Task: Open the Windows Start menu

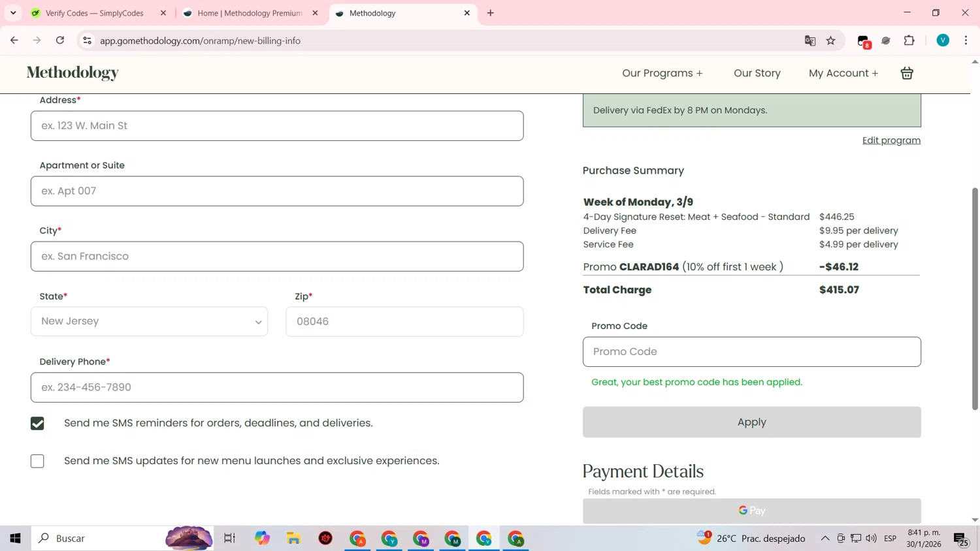Action: 16,539
